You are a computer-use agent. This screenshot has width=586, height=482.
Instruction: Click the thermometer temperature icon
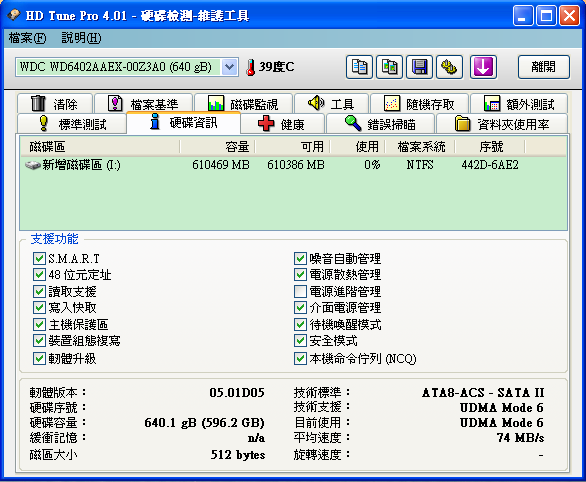click(x=250, y=67)
